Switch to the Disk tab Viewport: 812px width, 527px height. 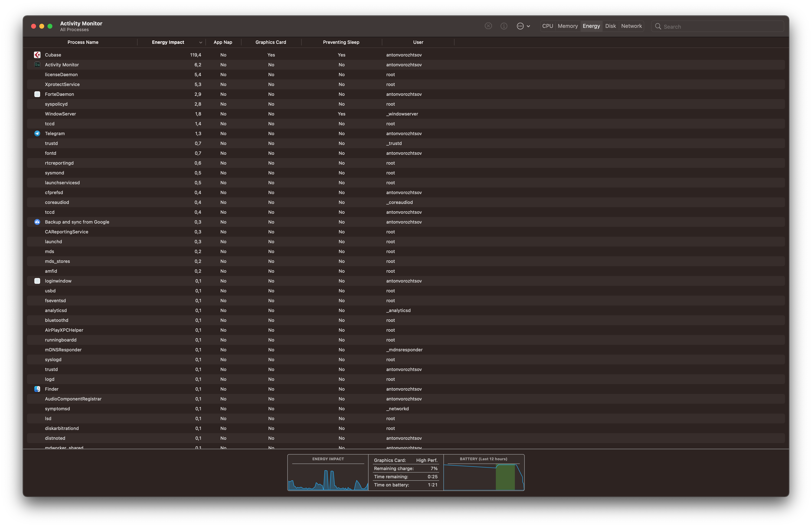[x=610, y=26]
